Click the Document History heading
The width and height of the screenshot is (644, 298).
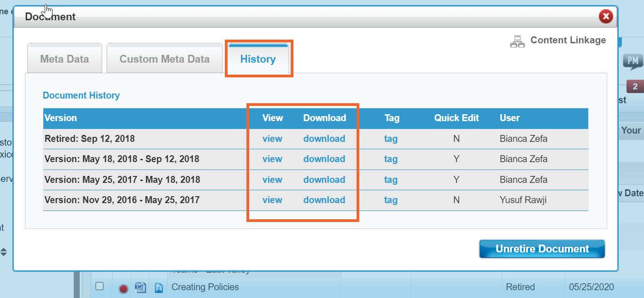click(x=81, y=95)
